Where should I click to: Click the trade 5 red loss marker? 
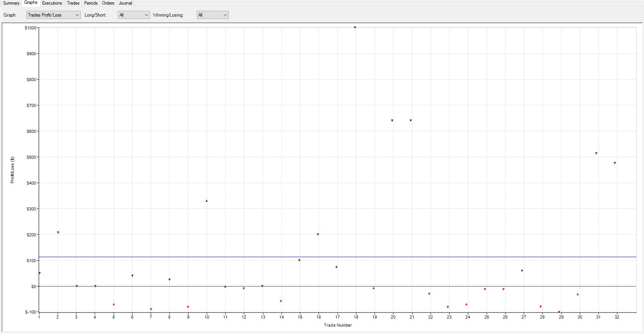pos(114,304)
